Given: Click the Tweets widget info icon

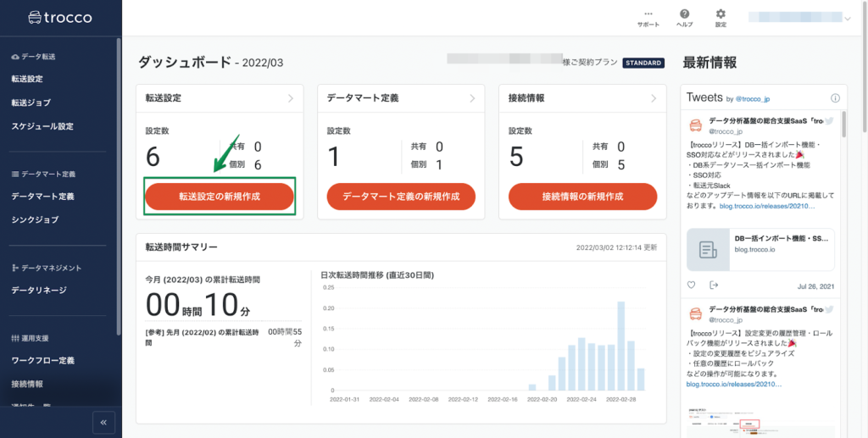Looking at the screenshot, I should point(835,98).
